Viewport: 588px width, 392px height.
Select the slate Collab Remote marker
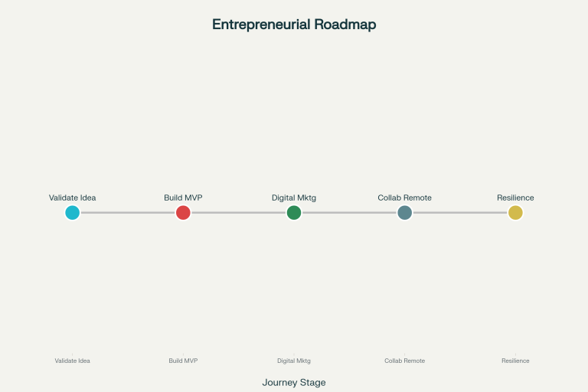pos(404,213)
